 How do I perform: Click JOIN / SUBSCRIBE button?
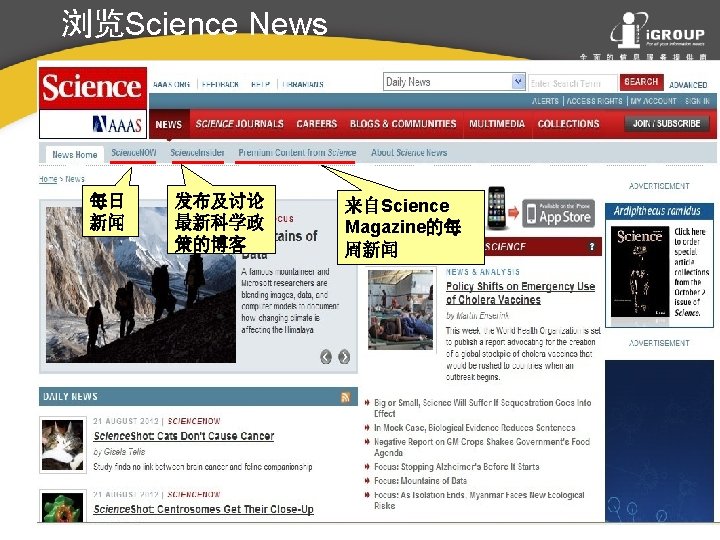[666, 124]
